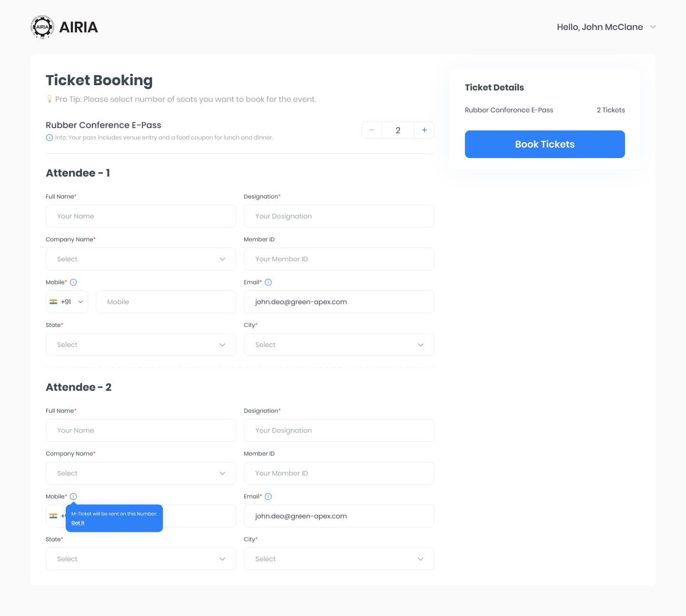The image size is (686, 616).
Task: Dismiss tooltip with Got it link
Action: click(78, 523)
